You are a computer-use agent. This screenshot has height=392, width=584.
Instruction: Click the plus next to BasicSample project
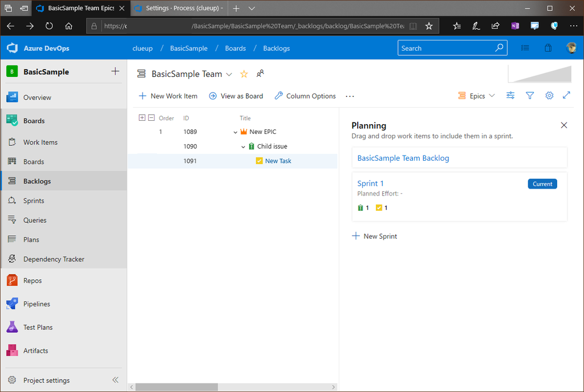click(x=115, y=71)
